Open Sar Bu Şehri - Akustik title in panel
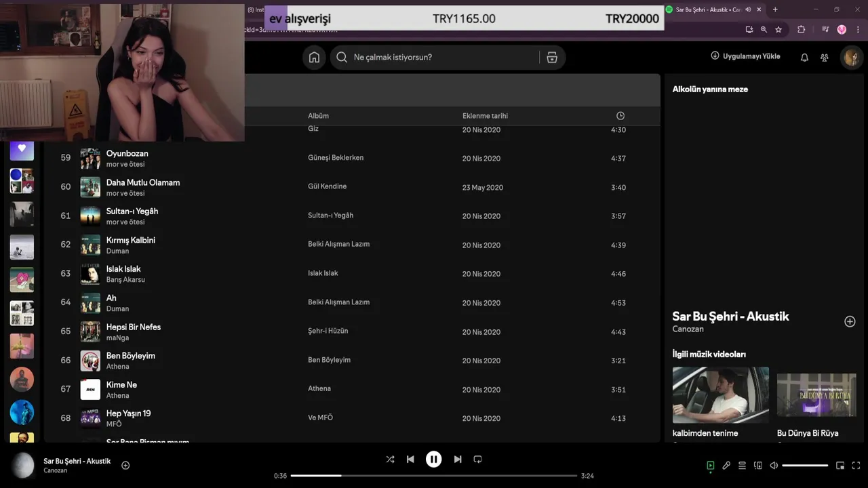This screenshot has height=488, width=868. [730, 317]
